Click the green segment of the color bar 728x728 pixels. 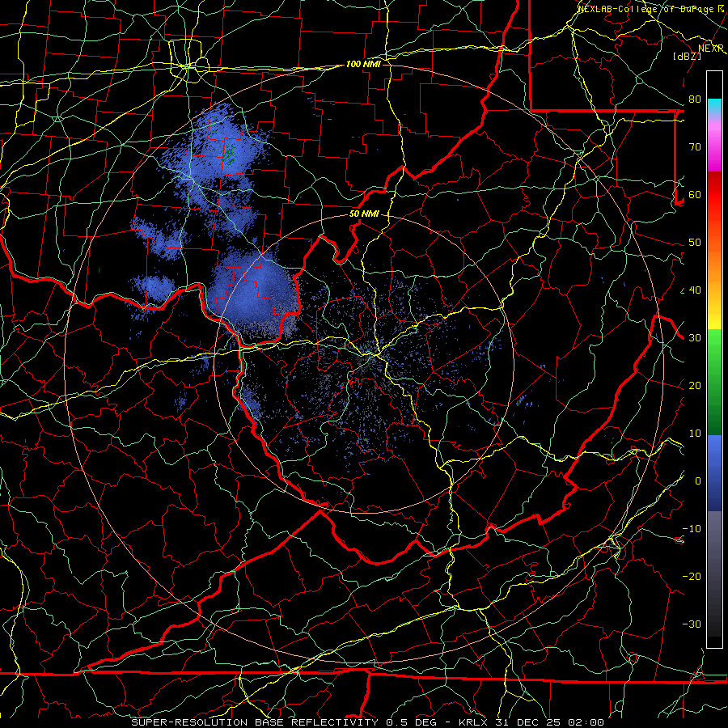coord(714,381)
